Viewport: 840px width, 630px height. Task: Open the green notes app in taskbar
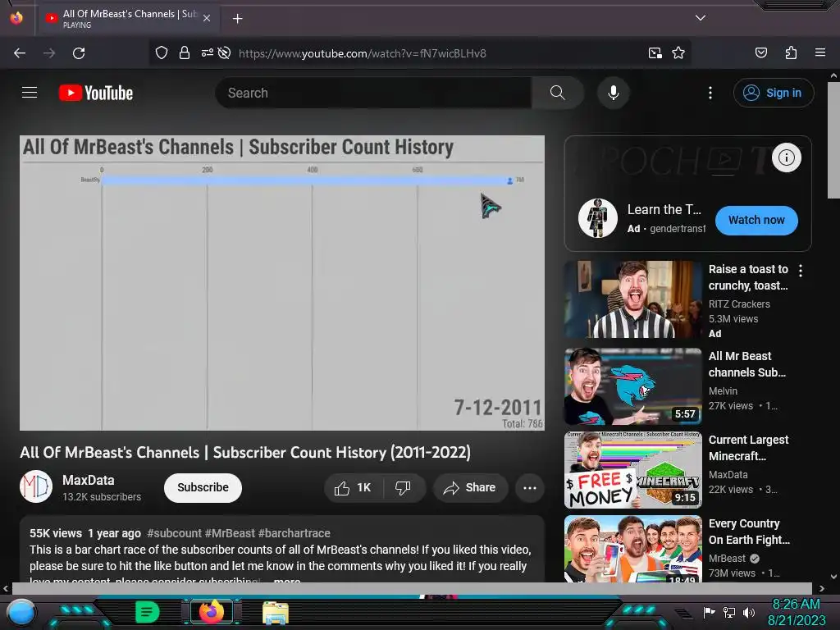pos(148,612)
